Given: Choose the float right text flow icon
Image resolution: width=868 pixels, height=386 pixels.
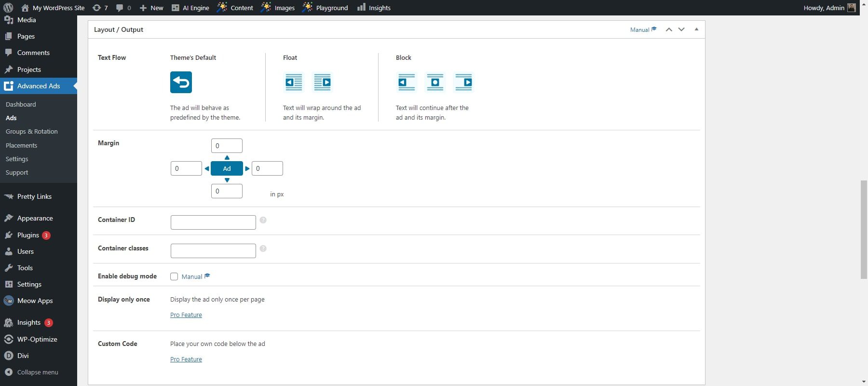Looking at the screenshot, I should [322, 83].
